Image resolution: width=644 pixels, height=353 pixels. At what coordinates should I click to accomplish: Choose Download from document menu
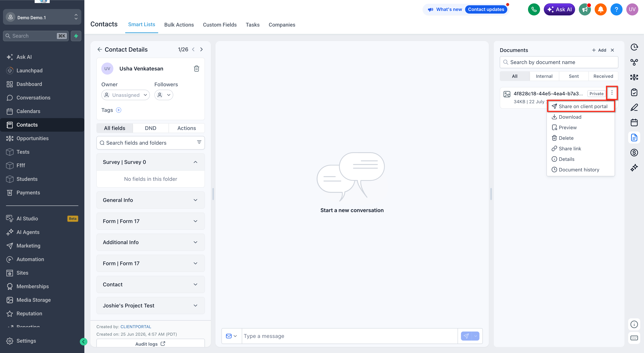pos(581,117)
